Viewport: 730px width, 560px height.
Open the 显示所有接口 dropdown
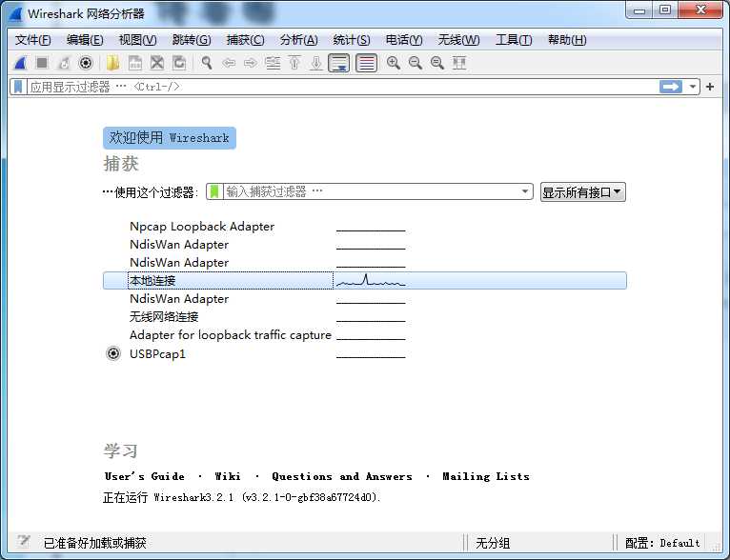point(582,191)
